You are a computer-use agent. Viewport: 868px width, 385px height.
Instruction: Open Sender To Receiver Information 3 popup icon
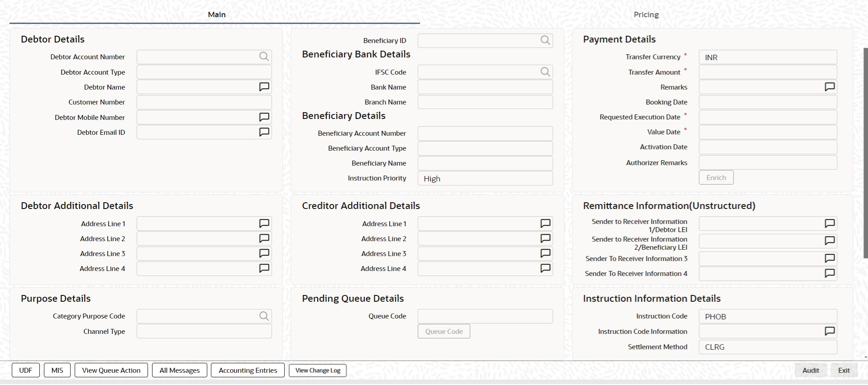click(830, 258)
